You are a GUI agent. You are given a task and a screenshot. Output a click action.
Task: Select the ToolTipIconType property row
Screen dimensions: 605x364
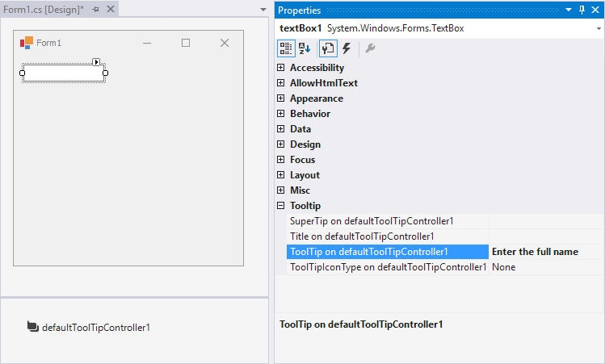point(388,267)
